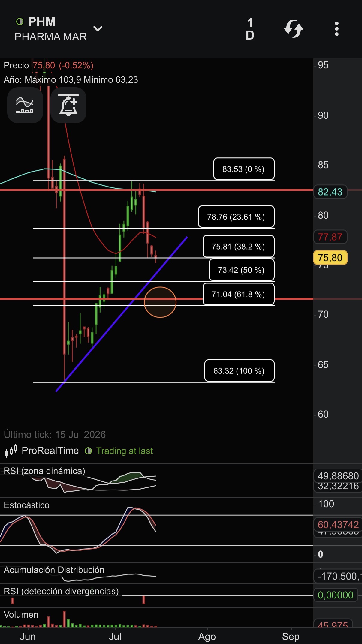Select the Volumen panel label
The width and height of the screenshot is (362, 644).
click(x=21, y=615)
